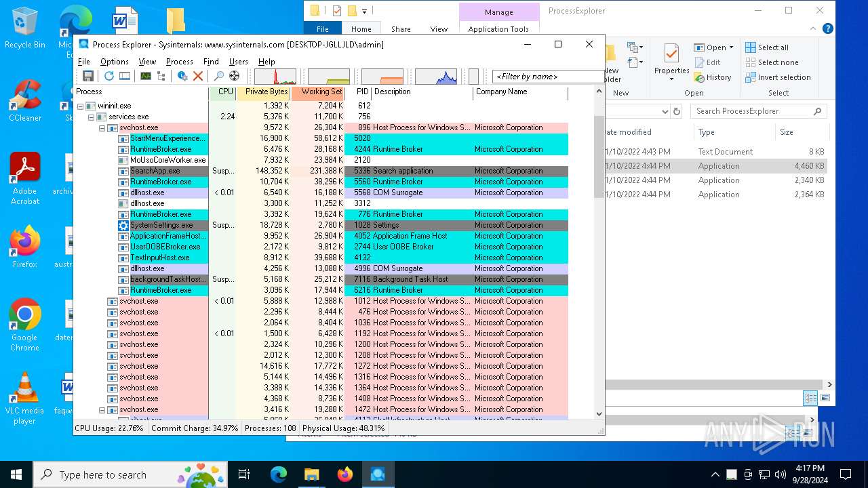Click the Find handle magnifier icon
The height and width of the screenshot is (488, 868).
coord(219,76)
